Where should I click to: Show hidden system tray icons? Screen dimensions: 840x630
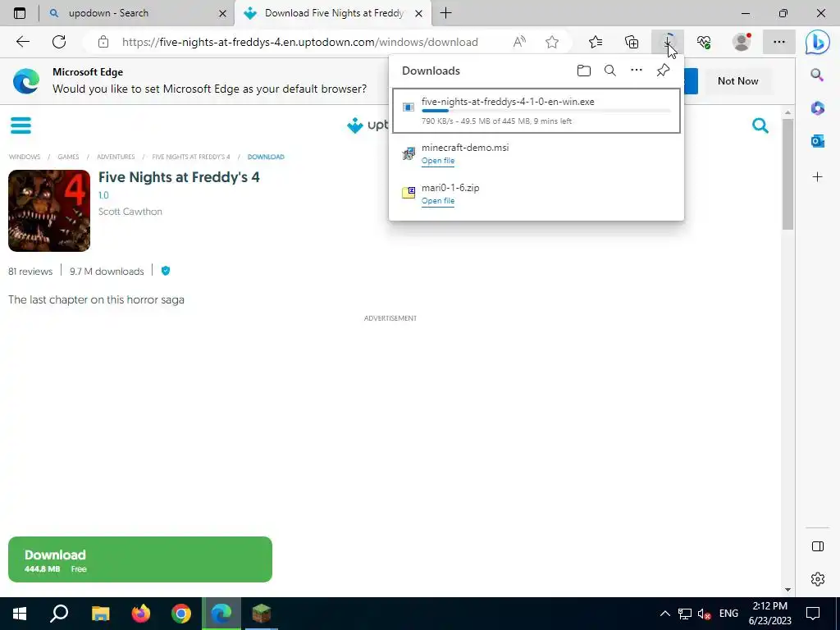[x=664, y=614]
